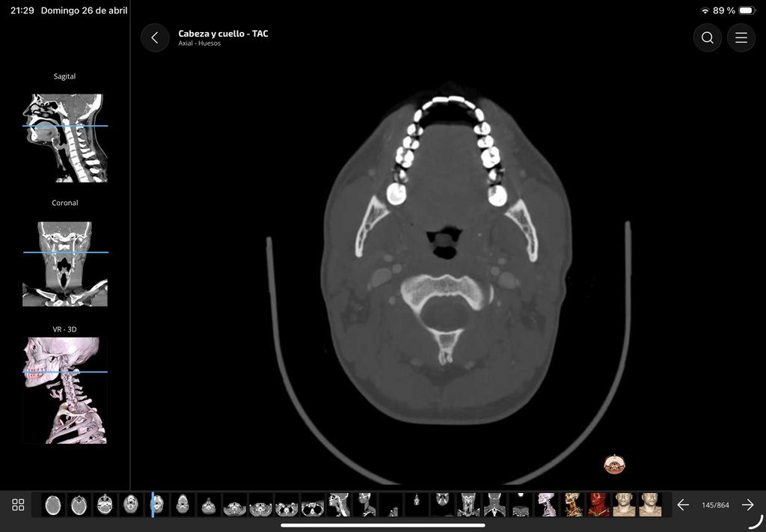Select the sagittal neck filmstrip thumbnail
Screen dimensions: 766x532
339,505
